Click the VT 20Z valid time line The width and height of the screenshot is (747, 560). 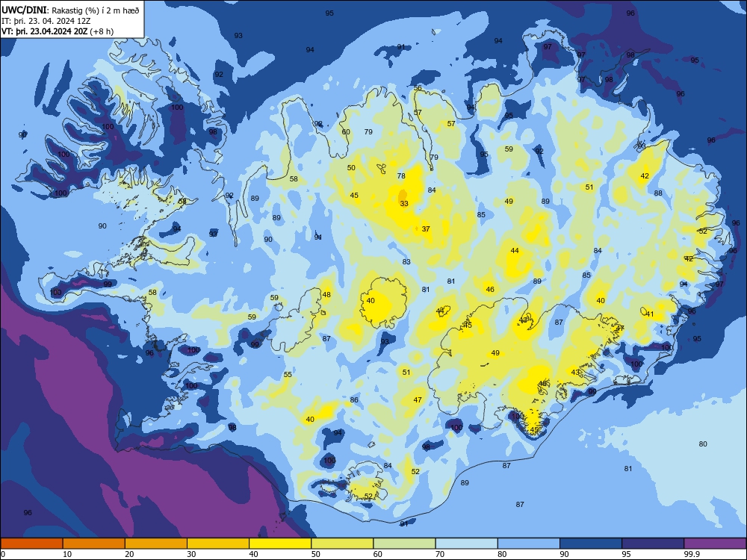tap(58, 31)
